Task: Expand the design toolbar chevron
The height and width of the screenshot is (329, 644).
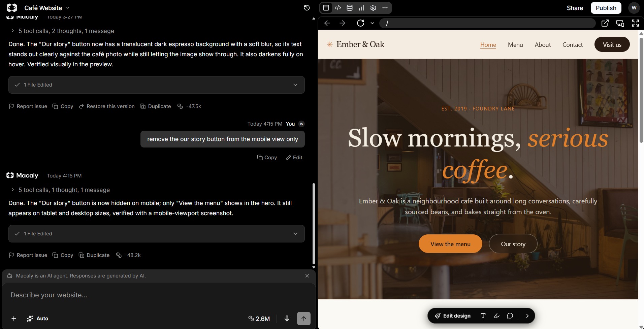Action: 527,316
